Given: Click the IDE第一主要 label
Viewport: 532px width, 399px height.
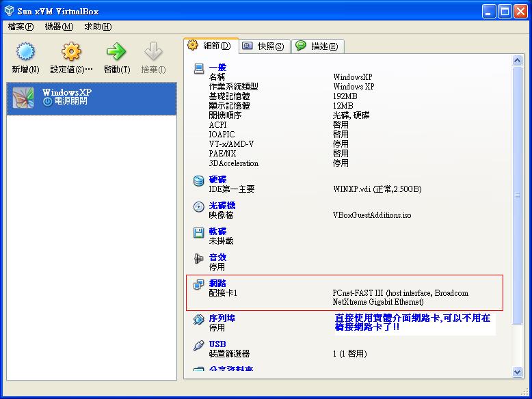Looking at the screenshot, I should (x=232, y=189).
